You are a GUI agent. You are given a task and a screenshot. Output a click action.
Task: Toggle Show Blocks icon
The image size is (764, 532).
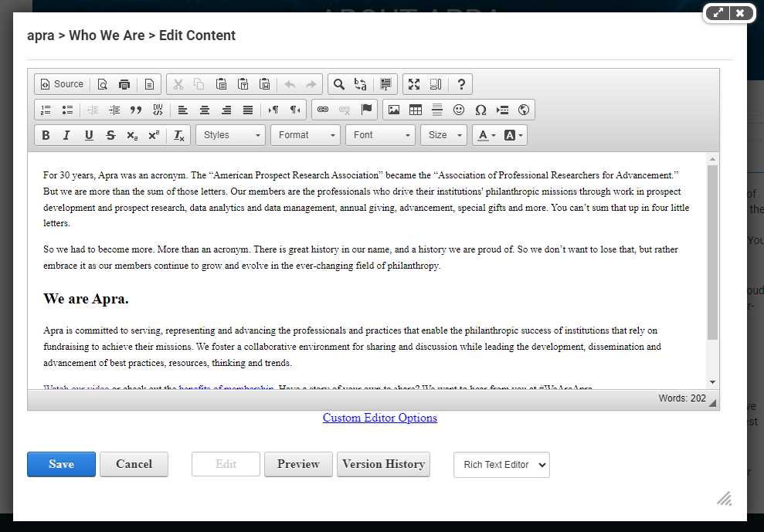click(436, 84)
